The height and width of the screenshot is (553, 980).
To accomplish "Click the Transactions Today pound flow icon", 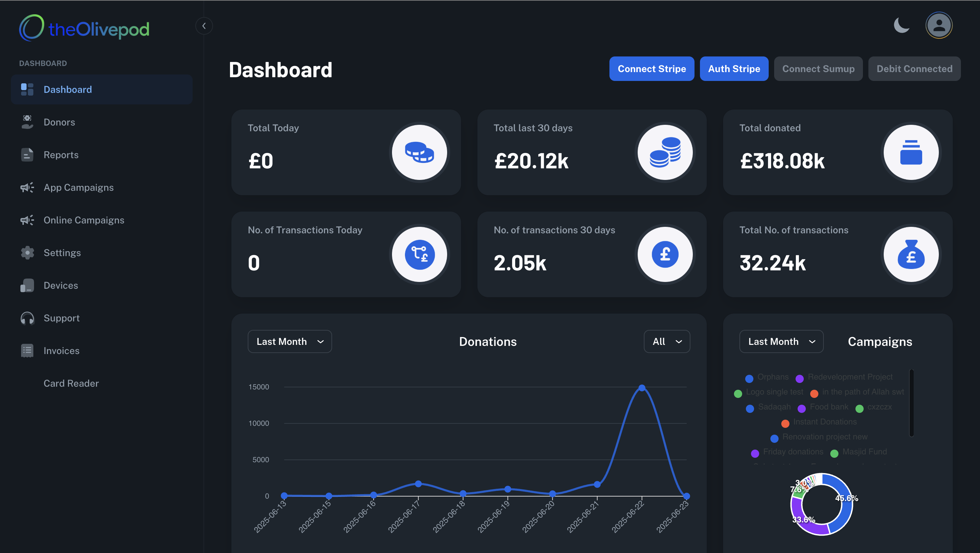I will click(x=419, y=254).
